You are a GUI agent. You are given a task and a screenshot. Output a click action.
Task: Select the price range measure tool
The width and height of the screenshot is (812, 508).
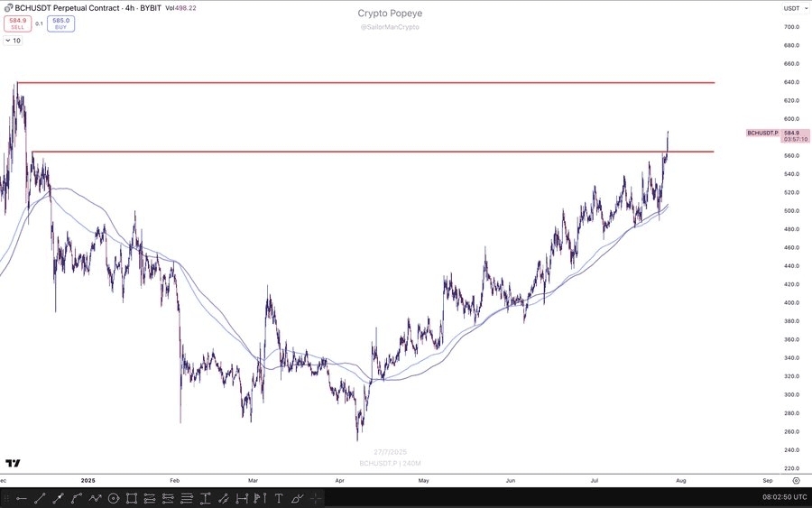coord(206,498)
